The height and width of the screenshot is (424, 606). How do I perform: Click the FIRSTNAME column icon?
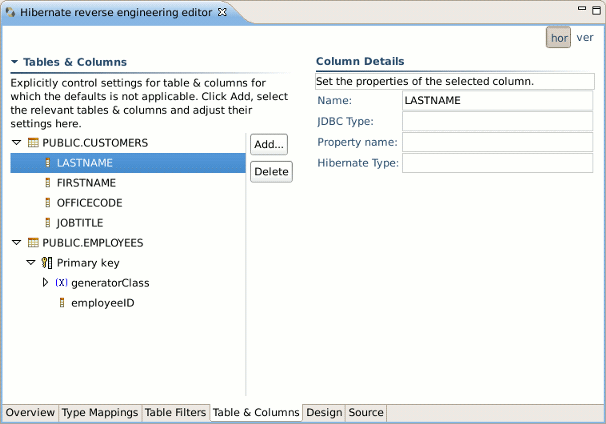pos(48,183)
